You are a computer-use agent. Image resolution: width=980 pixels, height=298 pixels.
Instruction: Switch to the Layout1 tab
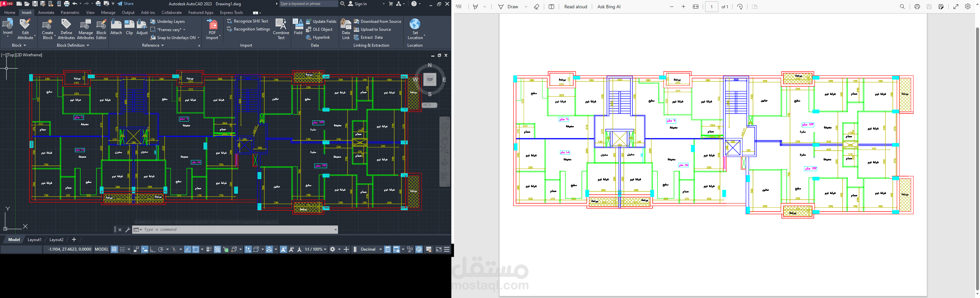[34, 240]
